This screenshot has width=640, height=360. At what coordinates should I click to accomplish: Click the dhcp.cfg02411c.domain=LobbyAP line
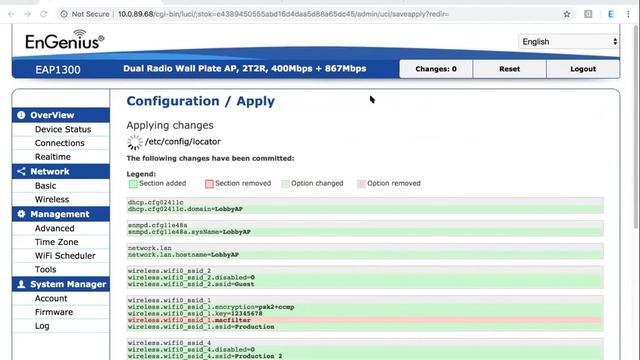(365, 209)
